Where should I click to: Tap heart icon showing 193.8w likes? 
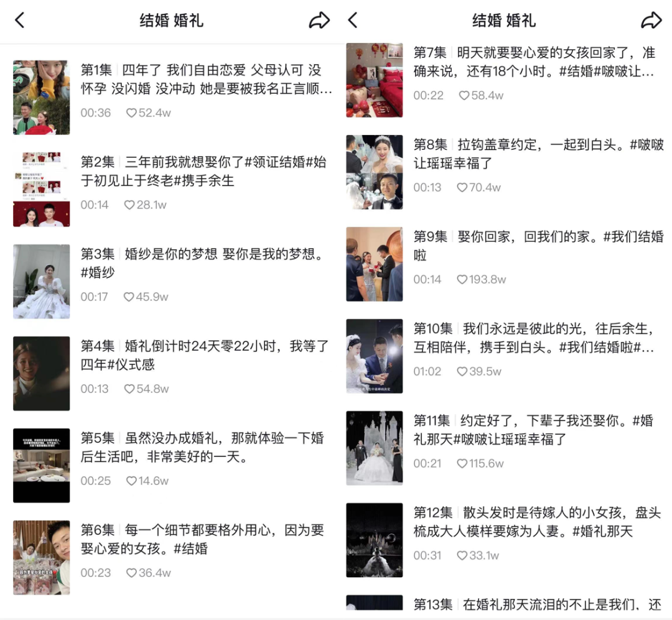tap(462, 279)
